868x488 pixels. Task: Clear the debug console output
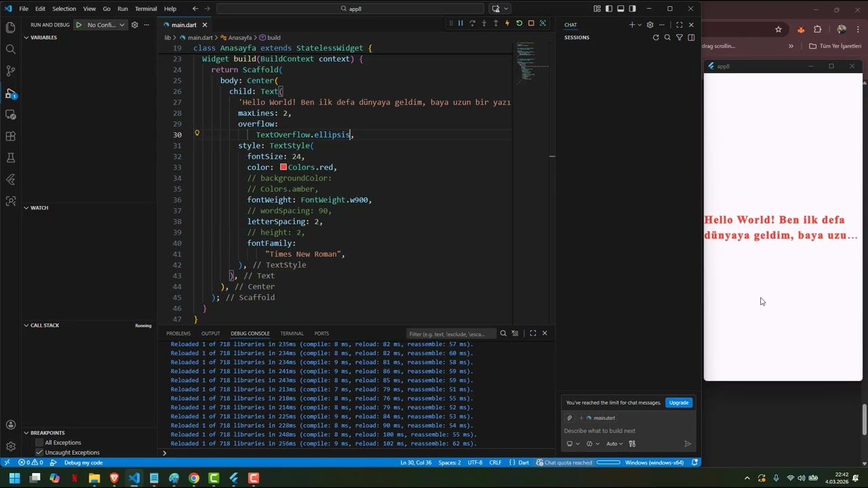[x=515, y=333]
